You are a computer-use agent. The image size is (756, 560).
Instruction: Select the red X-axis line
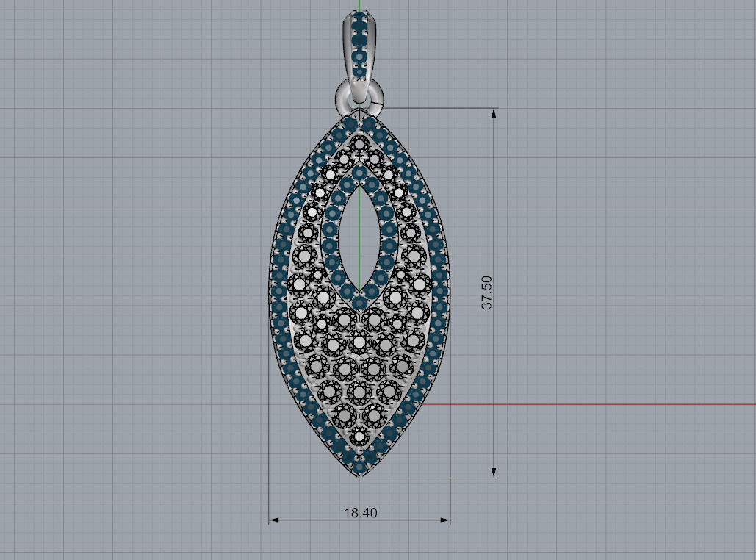click(588, 404)
